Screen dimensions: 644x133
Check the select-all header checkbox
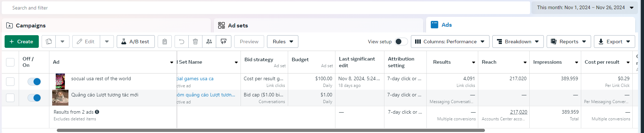(10, 62)
